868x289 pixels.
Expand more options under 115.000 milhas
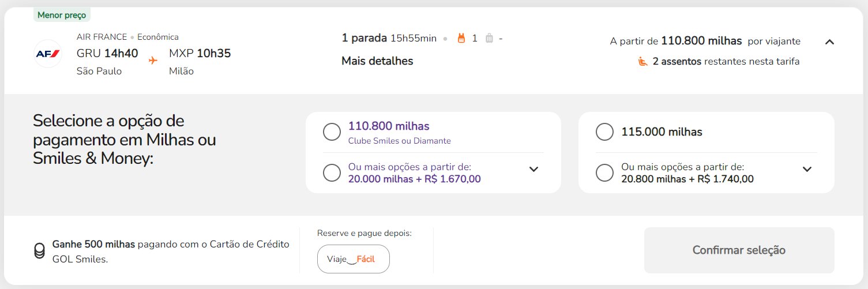807,169
